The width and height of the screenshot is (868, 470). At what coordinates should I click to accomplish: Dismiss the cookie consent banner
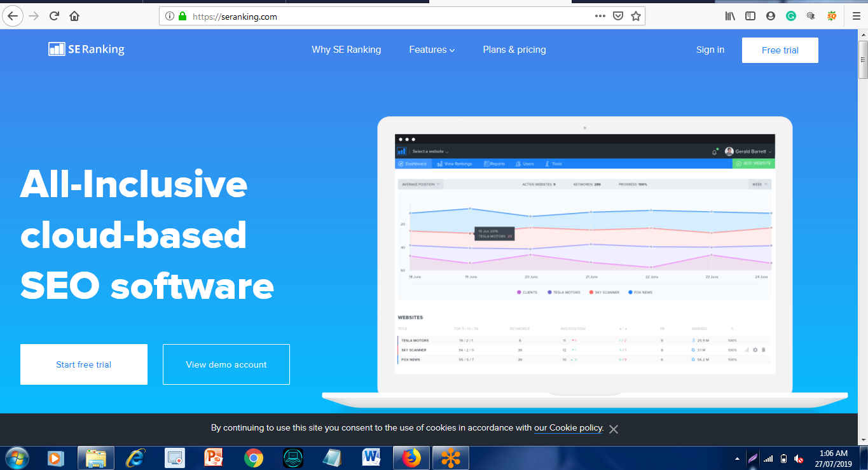614,429
